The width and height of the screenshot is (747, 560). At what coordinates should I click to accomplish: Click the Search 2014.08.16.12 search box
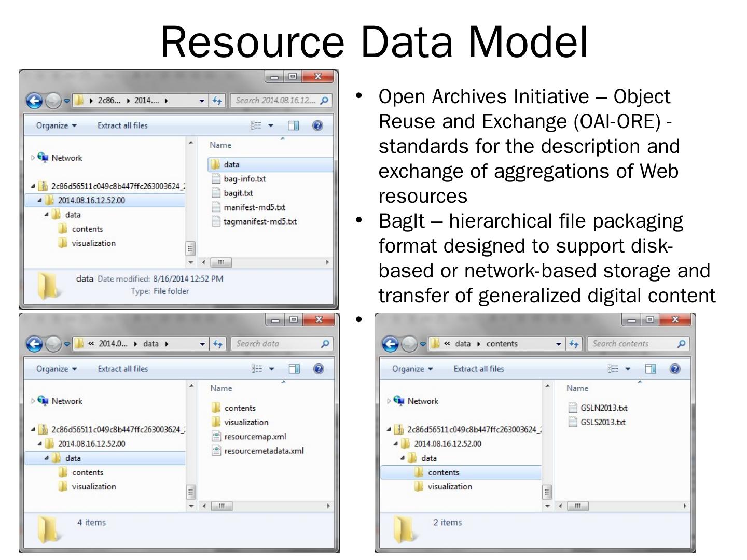pos(281,101)
